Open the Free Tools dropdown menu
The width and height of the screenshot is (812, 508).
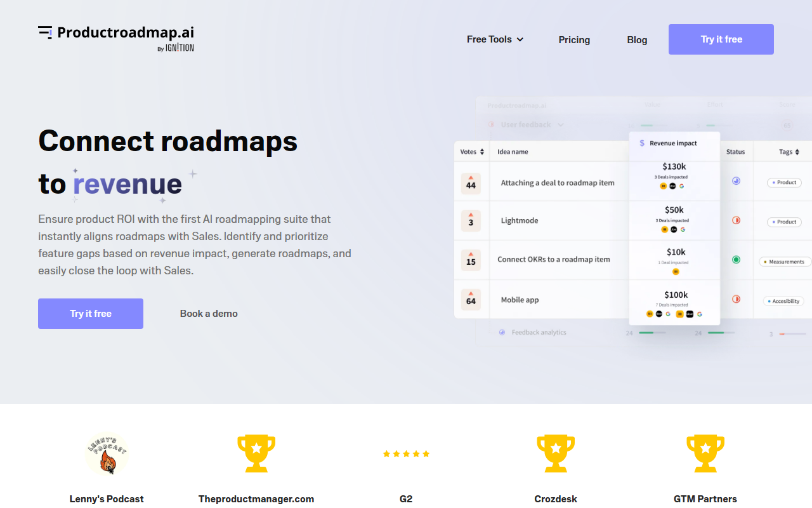[x=495, y=39]
